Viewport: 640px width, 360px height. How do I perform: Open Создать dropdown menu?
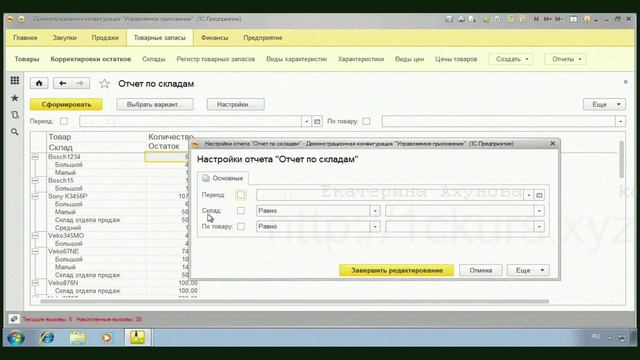[x=511, y=59]
